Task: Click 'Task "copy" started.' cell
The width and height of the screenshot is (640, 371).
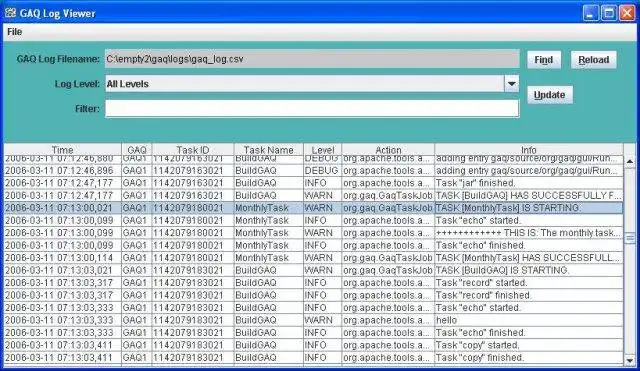Action: (529, 345)
